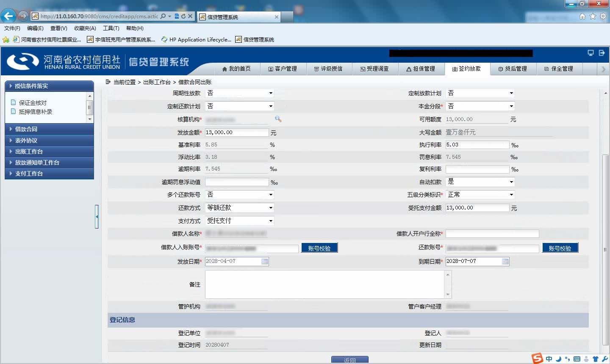
Task: Open the 五级分类标识 dropdown
Action: pos(480,195)
